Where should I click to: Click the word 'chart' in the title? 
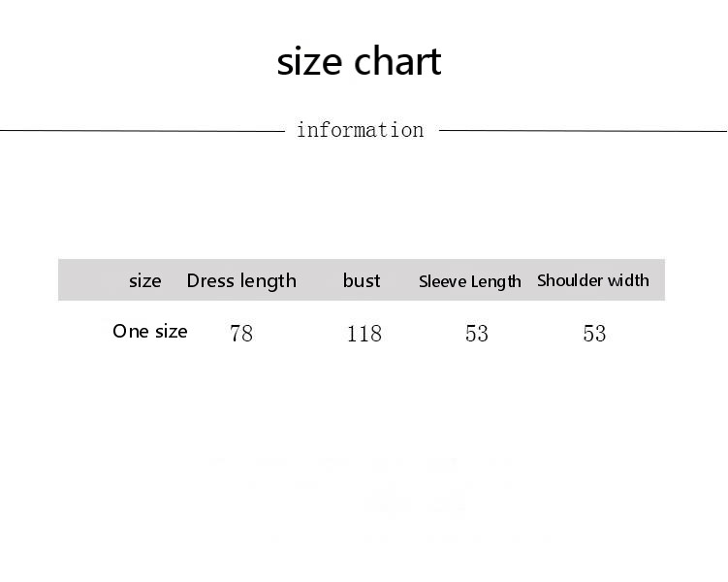(x=398, y=62)
